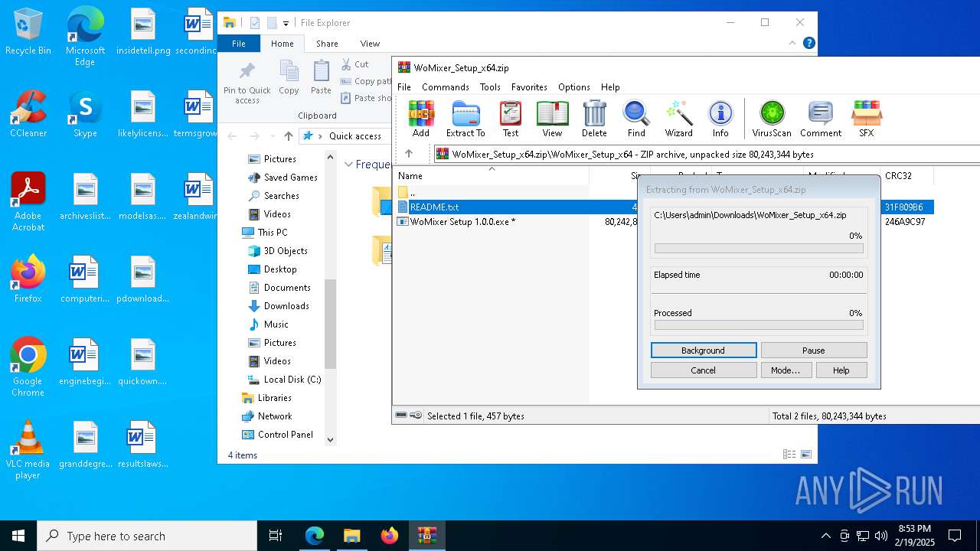The image size is (980, 551).
Task: Switch to View tab in File Explorer
Action: (x=370, y=44)
